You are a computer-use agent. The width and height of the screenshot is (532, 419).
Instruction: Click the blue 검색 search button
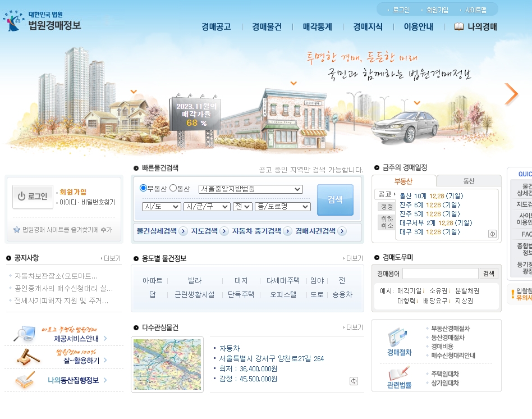click(x=334, y=200)
